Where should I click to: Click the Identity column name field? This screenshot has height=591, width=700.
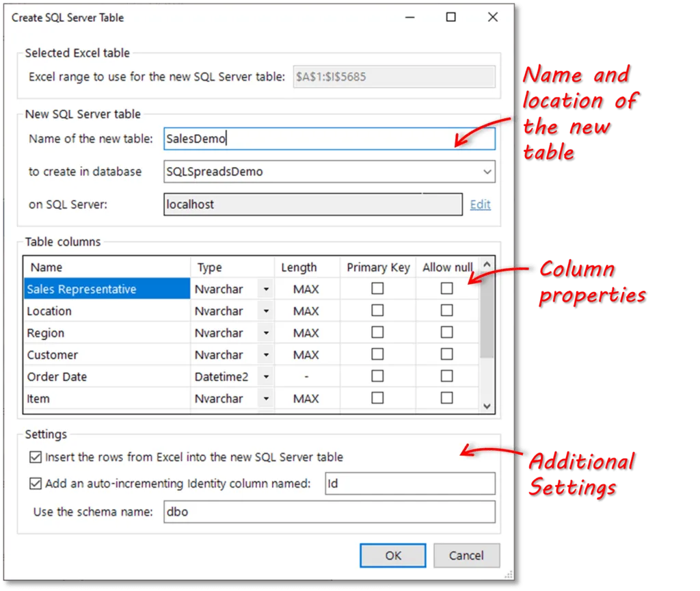click(409, 484)
